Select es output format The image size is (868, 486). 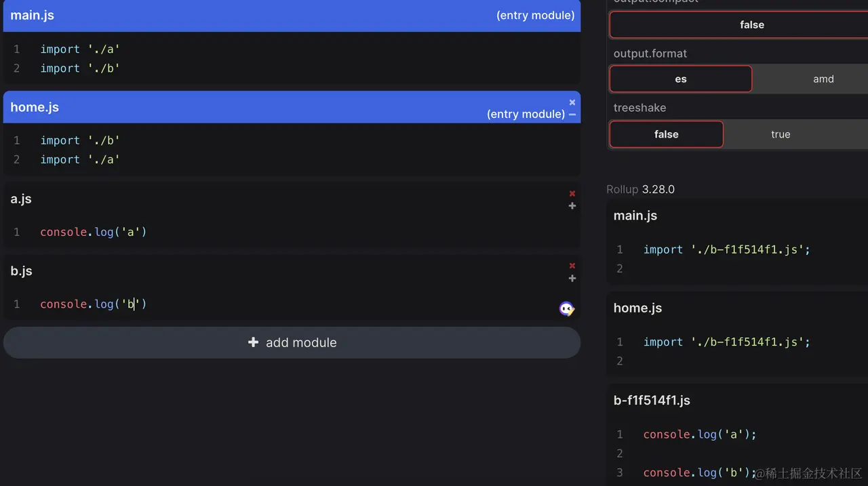point(681,79)
